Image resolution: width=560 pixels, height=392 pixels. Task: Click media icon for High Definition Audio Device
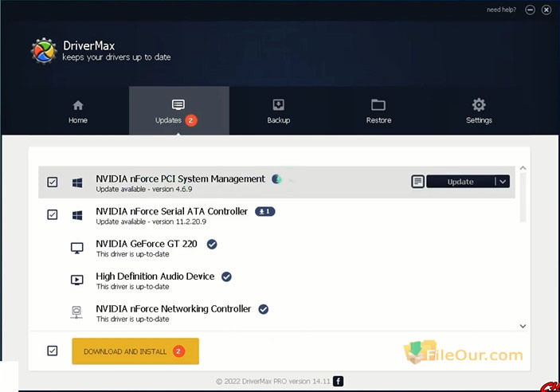[76, 280]
